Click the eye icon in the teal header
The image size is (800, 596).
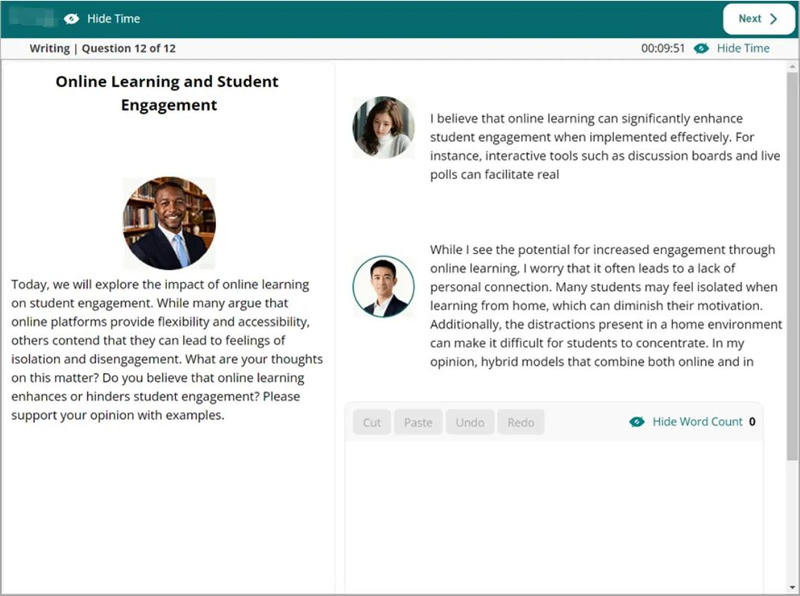click(71, 18)
